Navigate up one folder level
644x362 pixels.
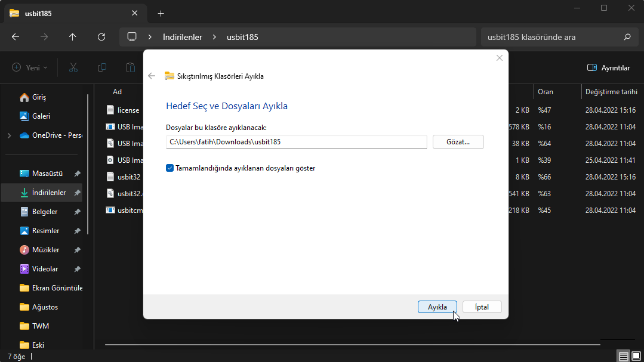pyautogui.click(x=72, y=36)
